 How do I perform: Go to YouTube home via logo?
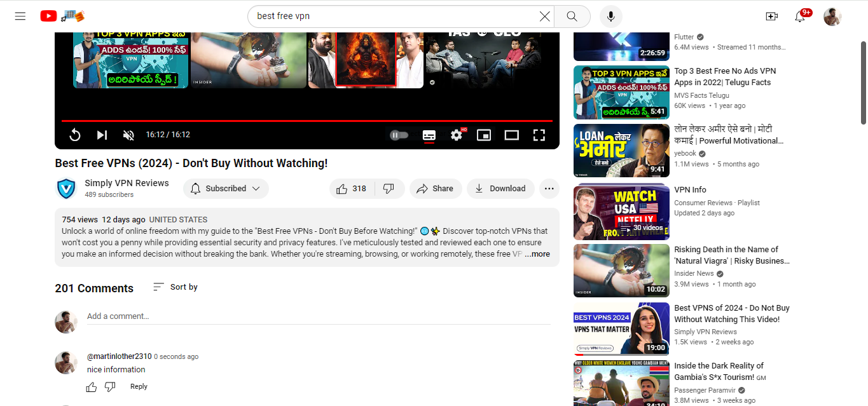[62, 16]
